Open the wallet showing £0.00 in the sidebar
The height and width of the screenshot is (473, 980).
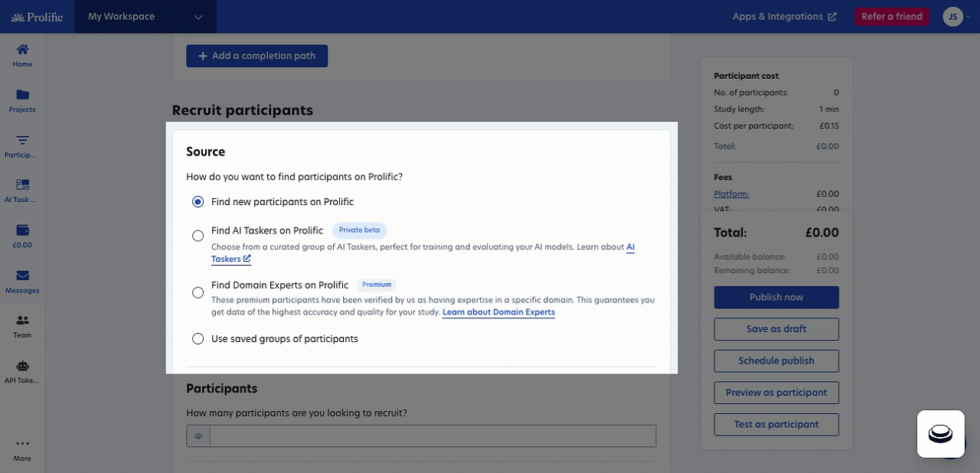pyautogui.click(x=22, y=236)
